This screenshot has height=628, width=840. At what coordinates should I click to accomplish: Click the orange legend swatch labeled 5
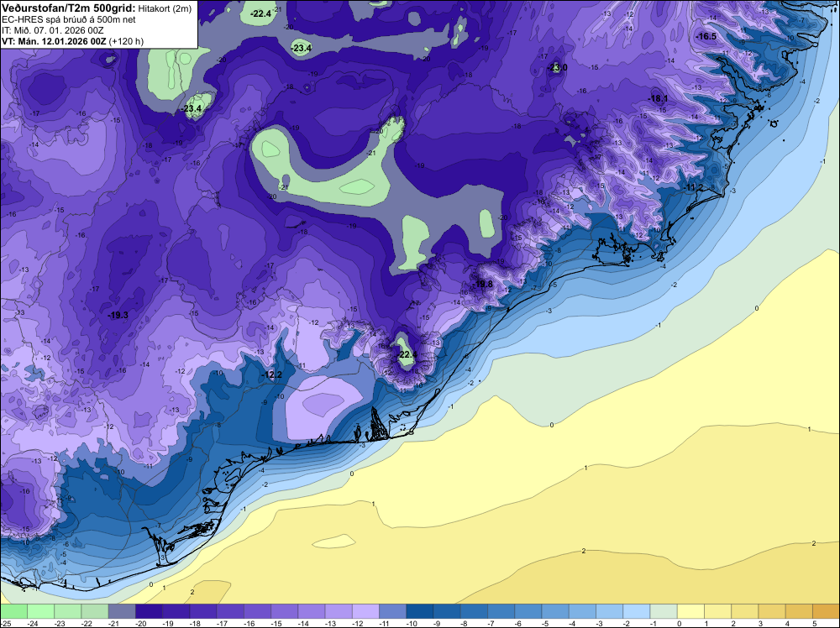click(x=826, y=611)
